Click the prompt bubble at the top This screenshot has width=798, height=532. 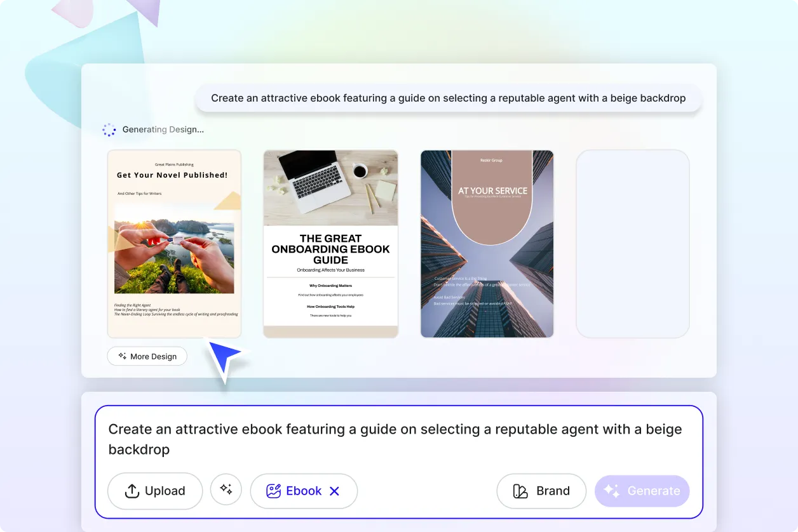pyautogui.click(x=448, y=98)
